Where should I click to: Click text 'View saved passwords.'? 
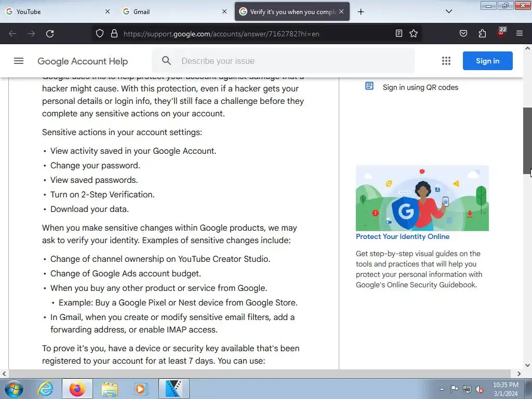point(94,180)
